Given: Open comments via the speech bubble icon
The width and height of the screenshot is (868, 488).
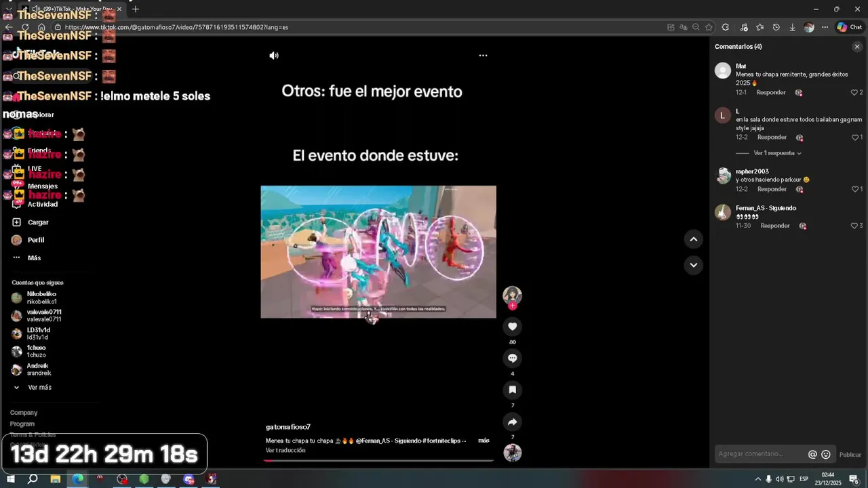Looking at the screenshot, I should 512,358.
